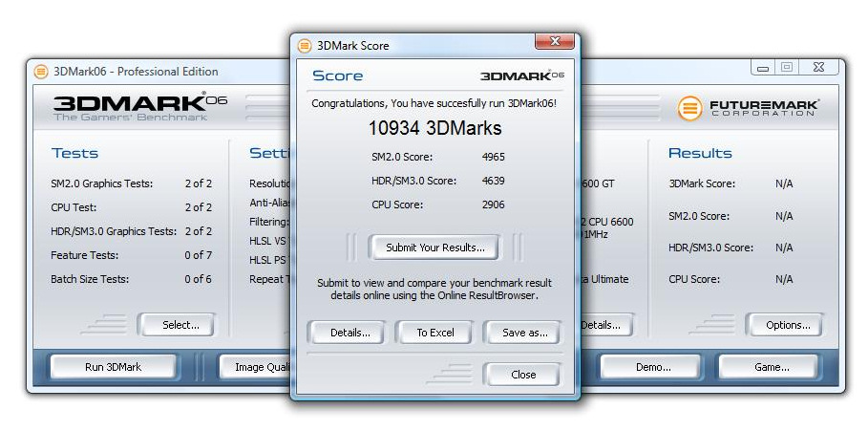Open test selection with Select button

click(x=180, y=325)
